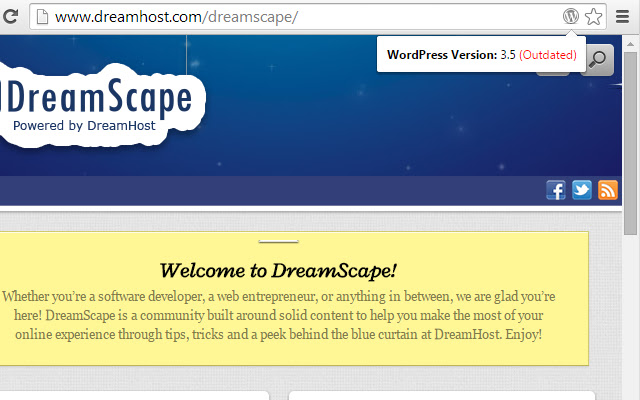Click the welcome paragraph about DreamScape community

[278, 315]
